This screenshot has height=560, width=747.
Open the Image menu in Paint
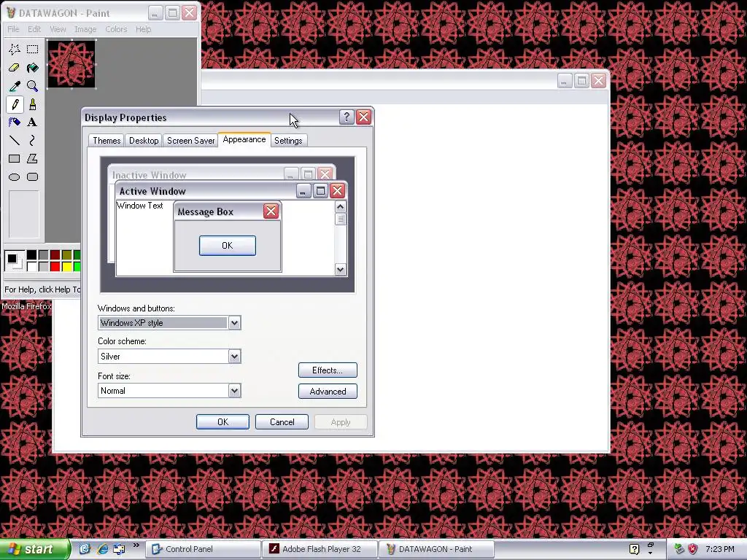[85, 29]
